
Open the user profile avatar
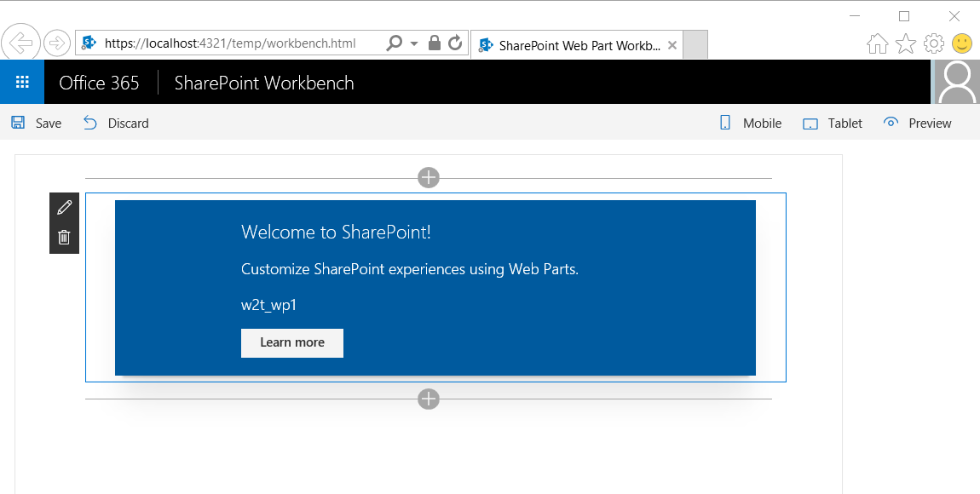957,82
